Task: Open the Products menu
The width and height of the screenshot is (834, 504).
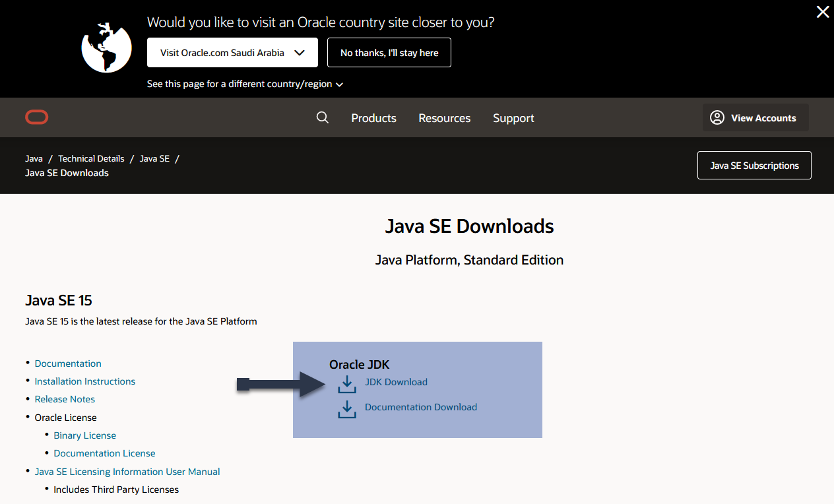Action: [x=373, y=118]
